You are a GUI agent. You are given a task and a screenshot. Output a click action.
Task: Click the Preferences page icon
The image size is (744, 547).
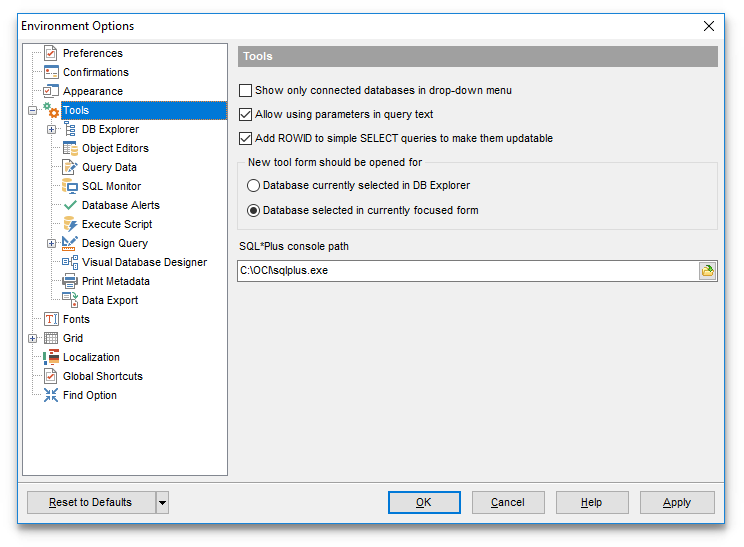(51, 53)
